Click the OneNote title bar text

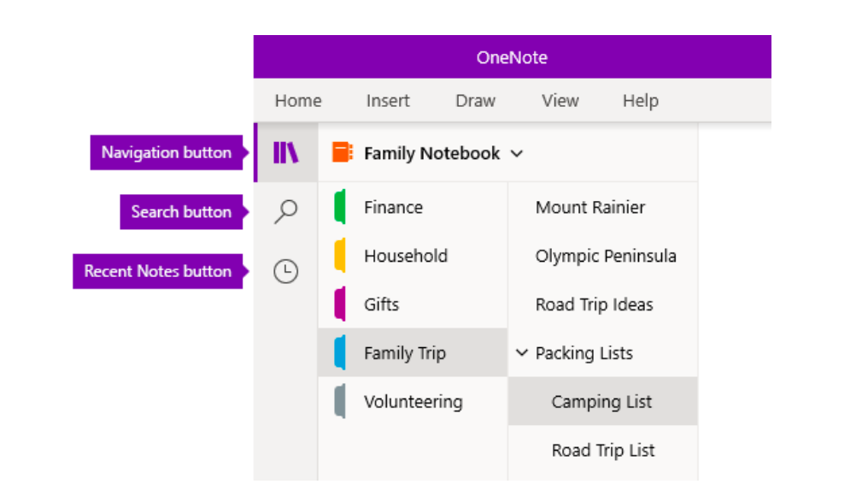pyautogui.click(x=512, y=57)
